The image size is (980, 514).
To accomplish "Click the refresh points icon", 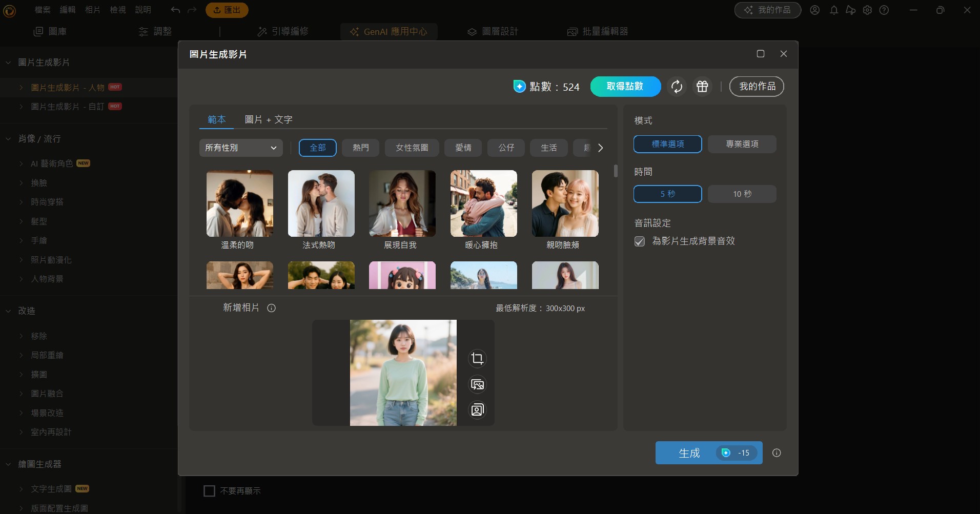I will (677, 87).
